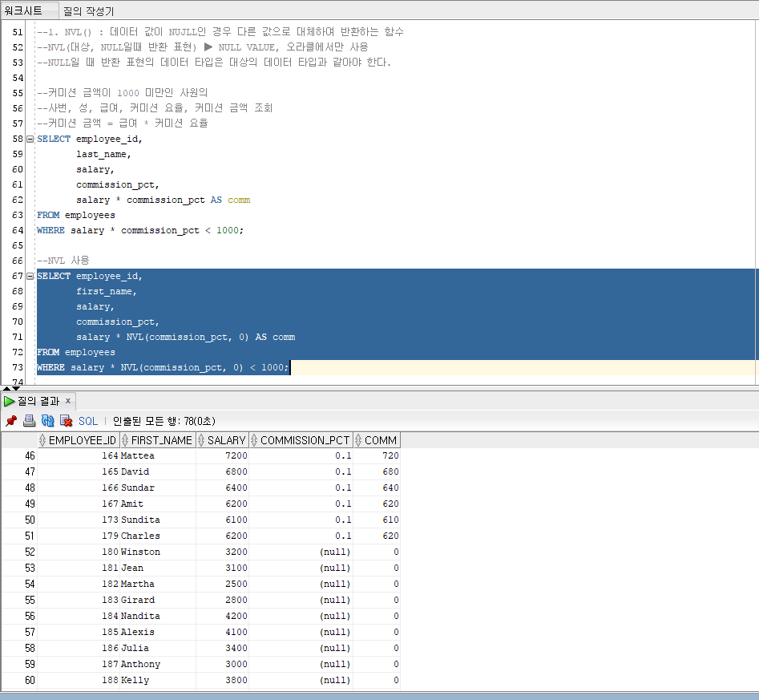Select the cell containing David
Image resolution: width=759 pixels, height=700 pixels.
coord(157,471)
